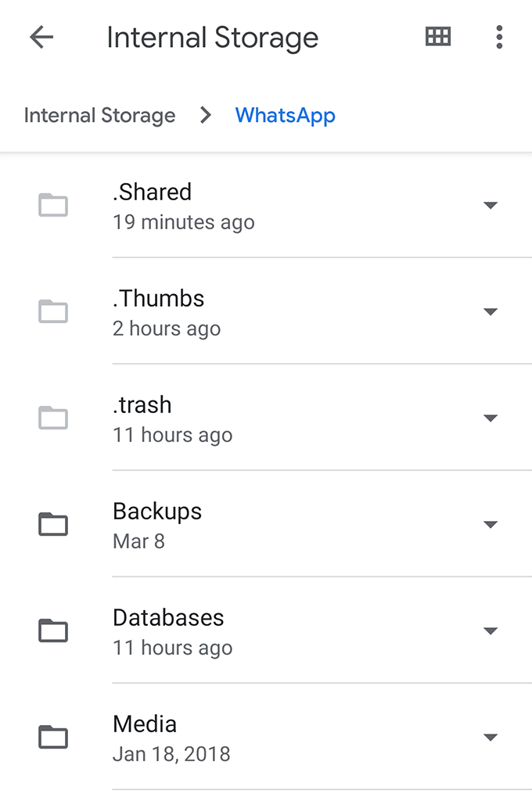The image size is (532, 801).
Task: Click the Databases folder icon
Action: [52, 630]
